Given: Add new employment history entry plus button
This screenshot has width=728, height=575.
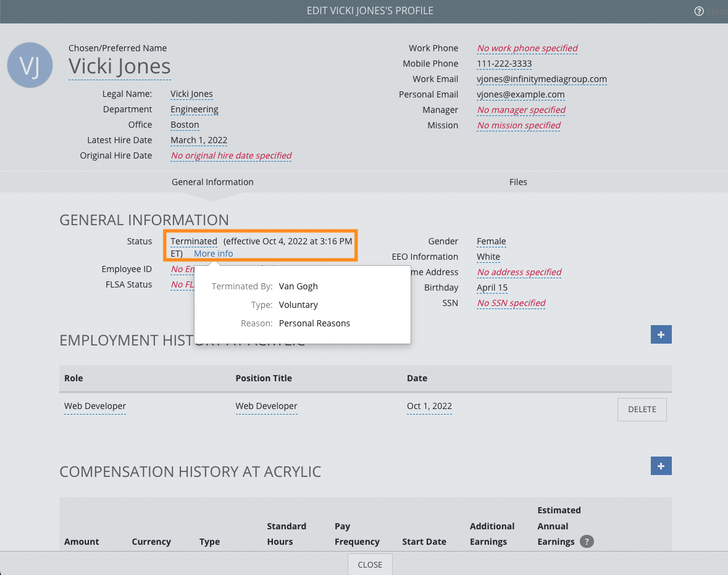Looking at the screenshot, I should [661, 334].
